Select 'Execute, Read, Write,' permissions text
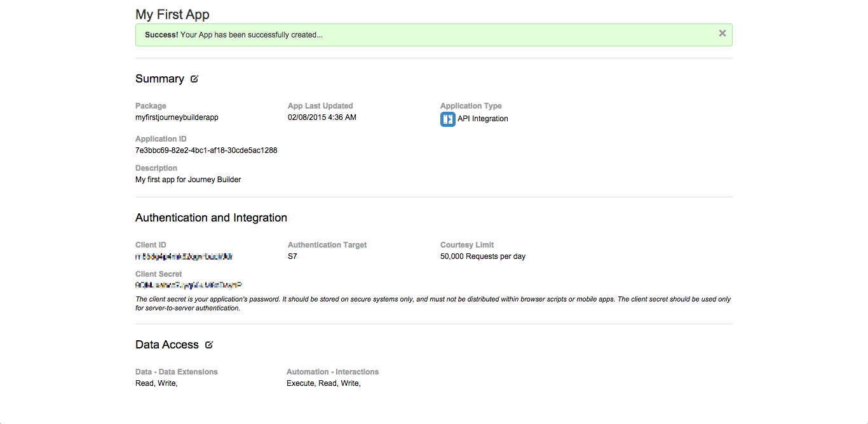868x424 pixels. click(323, 383)
